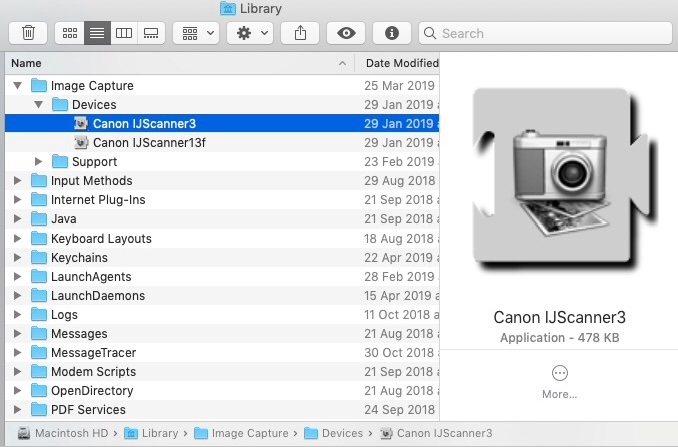Expand the LaunchDaemons folder
This screenshot has width=678, height=447.
click(x=17, y=296)
